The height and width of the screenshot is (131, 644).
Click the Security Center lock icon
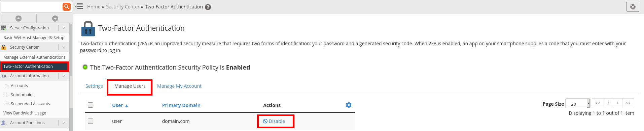4,47
